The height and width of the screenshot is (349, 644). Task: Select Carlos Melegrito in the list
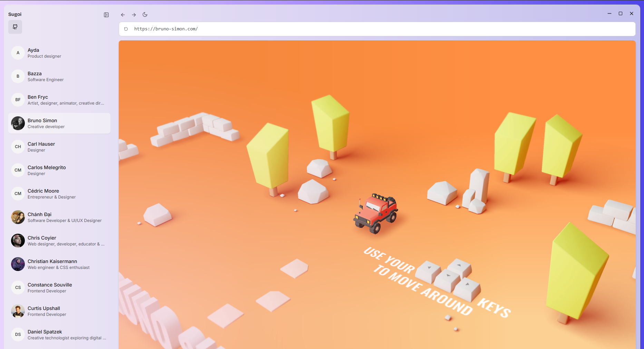tap(59, 170)
